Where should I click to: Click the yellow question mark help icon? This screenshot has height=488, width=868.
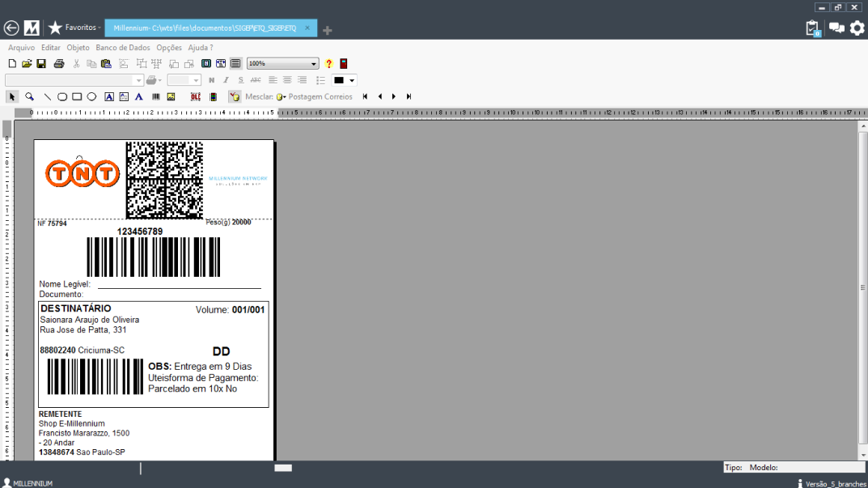coord(329,63)
